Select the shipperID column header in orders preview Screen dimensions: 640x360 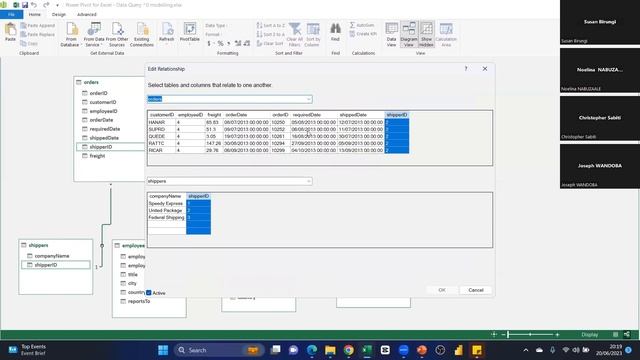point(397,115)
